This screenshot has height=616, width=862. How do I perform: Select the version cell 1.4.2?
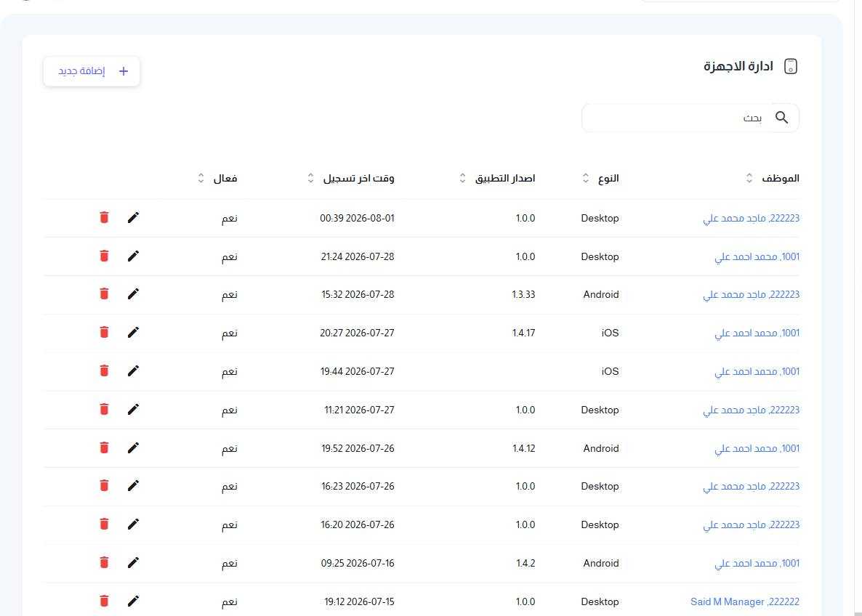point(525,563)
